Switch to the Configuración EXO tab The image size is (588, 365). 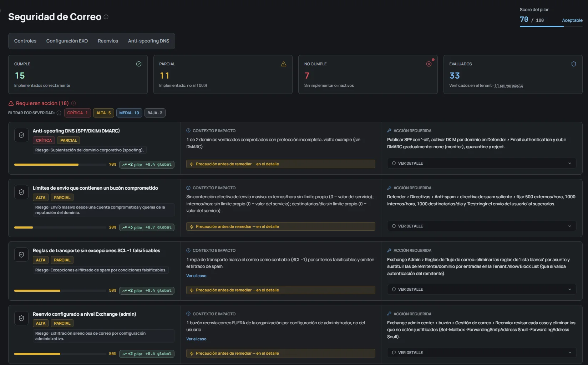67,41
